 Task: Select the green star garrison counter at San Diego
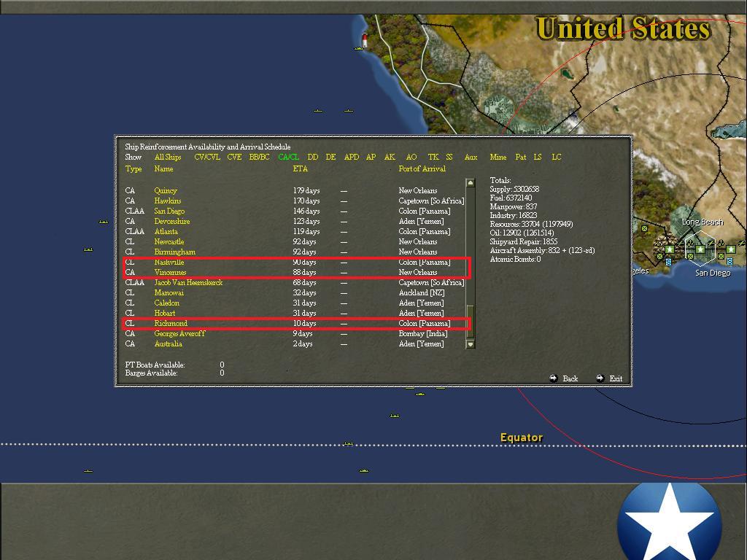(x=700, y=249)
